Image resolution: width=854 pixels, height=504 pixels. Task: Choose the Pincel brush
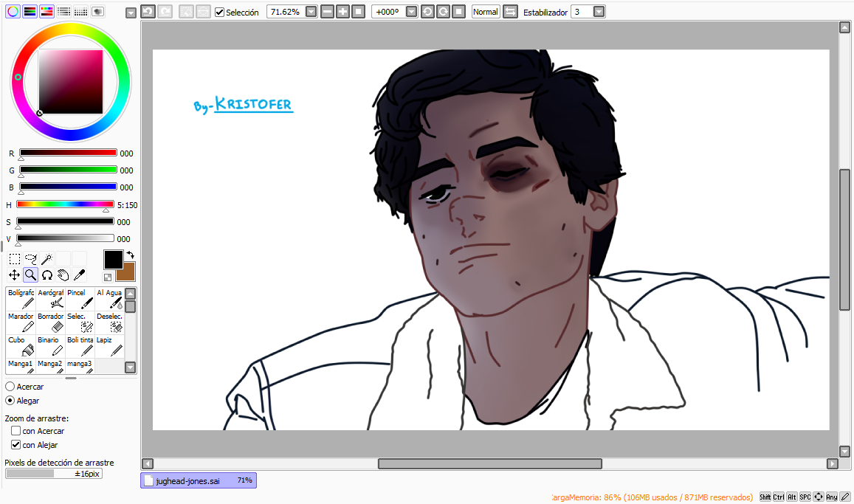tap(80, 300)
